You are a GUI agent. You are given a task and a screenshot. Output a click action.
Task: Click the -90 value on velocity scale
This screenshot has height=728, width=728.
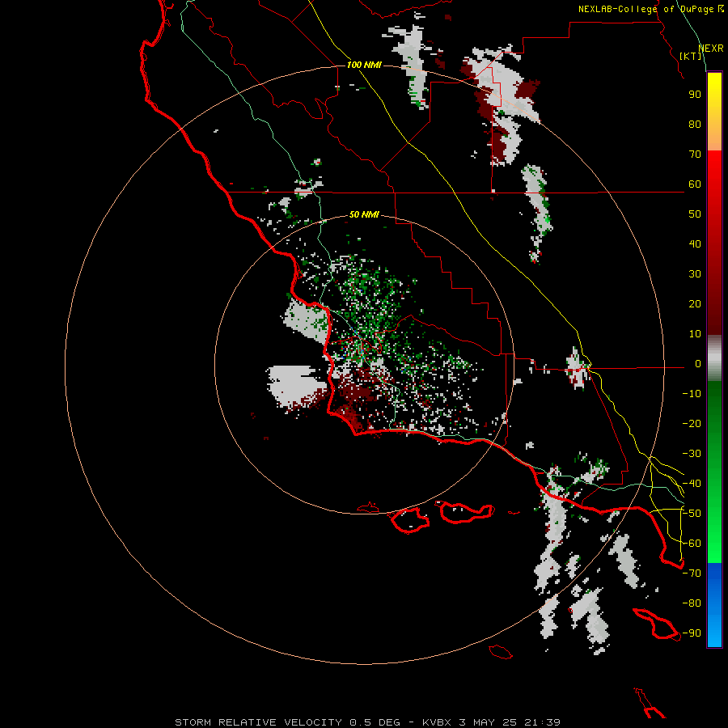(692, 633)
